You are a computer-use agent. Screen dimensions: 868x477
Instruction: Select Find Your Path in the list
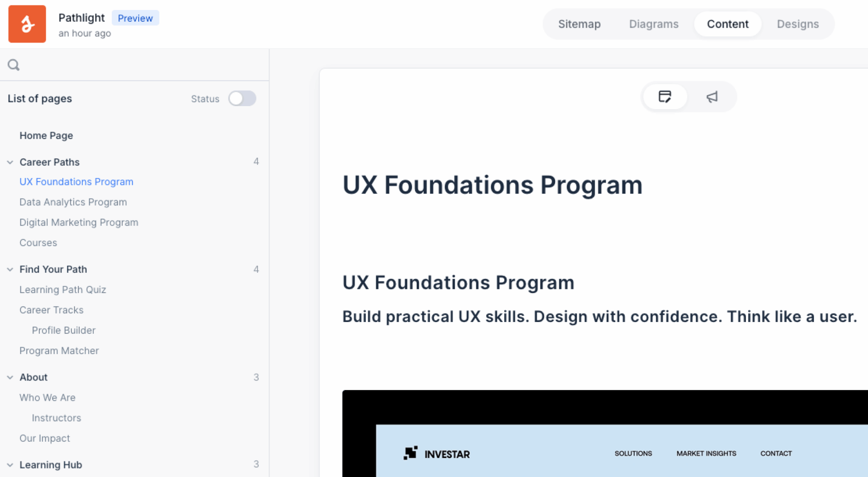[53, 269]
